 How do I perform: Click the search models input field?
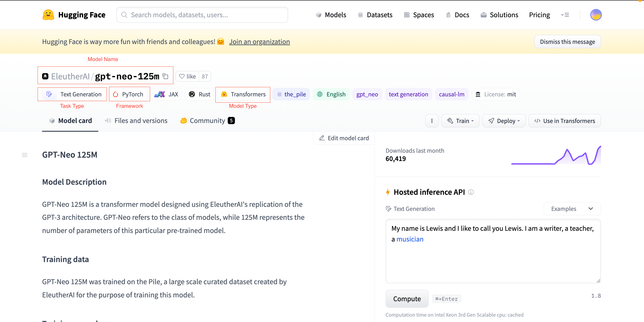tap(202, 15)
